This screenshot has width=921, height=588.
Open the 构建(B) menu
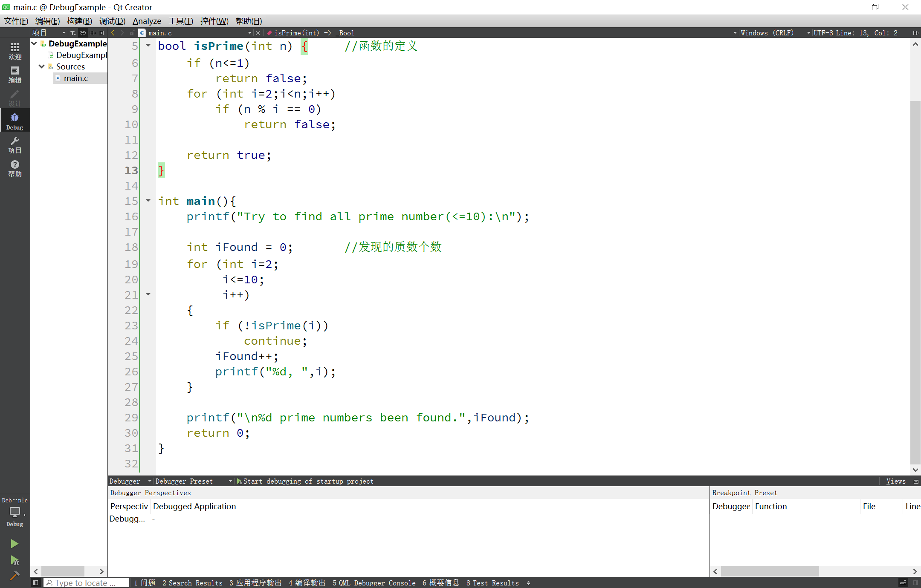click(x=79, y=21)
